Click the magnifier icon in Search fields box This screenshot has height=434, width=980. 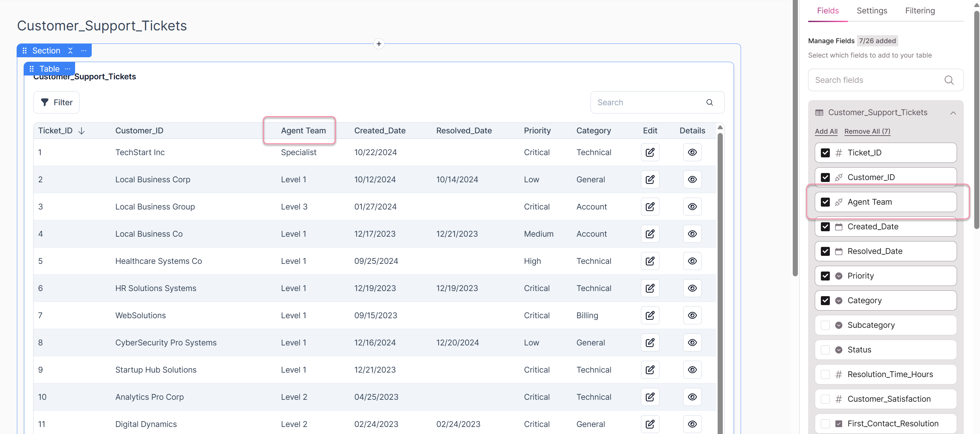pos(949,80)
